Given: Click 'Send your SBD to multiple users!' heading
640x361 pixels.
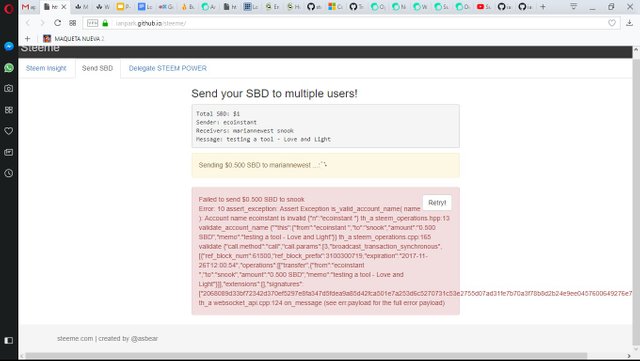Looking at the screenshot, I should pos(274,94).
